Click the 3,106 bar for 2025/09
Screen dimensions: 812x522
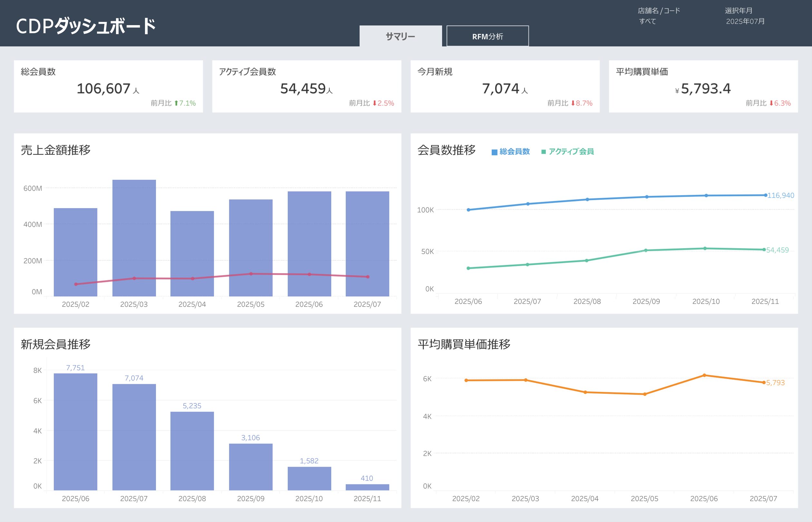pos(250,467)
